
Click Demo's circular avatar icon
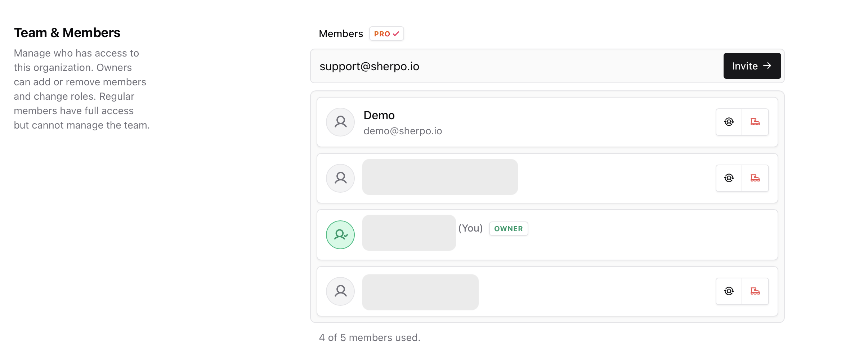[340, 122]
